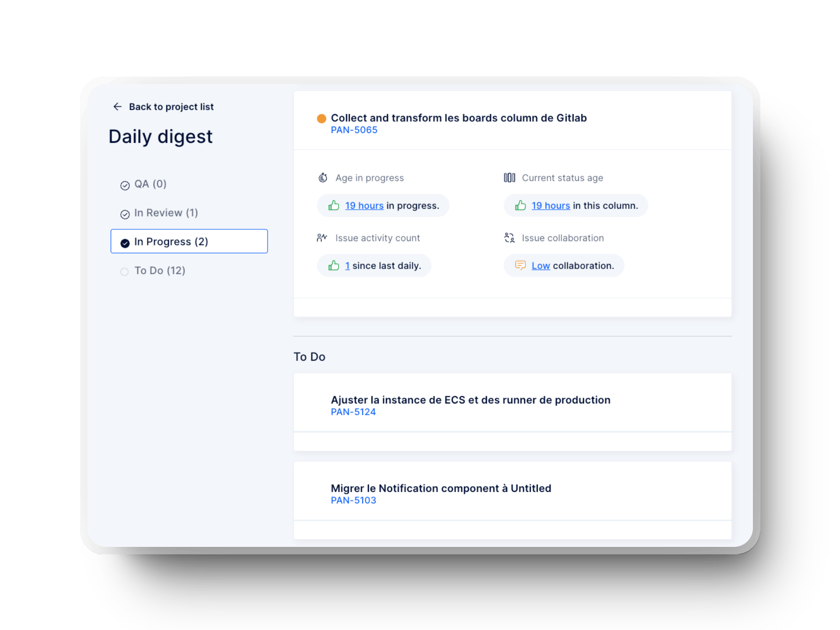This screenshot has height=630, width=840.
Task: Open issue PAN-5124
Action: click(x=353, y=412)
